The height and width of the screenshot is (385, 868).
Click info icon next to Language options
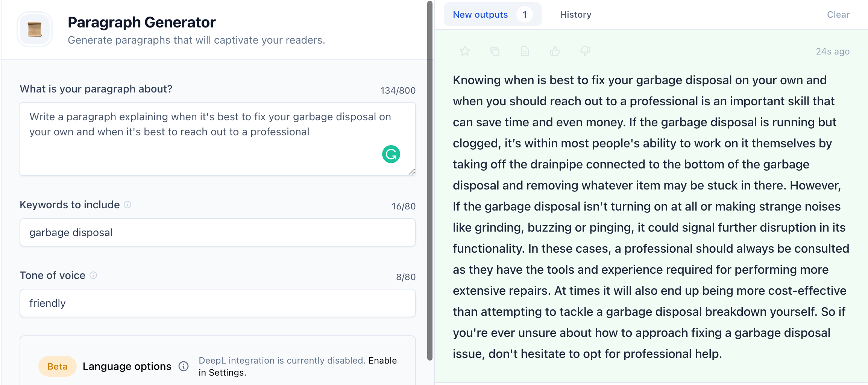184,366
